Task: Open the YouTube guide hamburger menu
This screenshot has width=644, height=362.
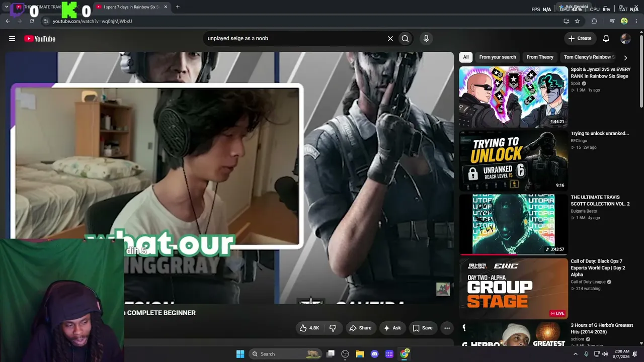Action: click(x=12, y=39)
